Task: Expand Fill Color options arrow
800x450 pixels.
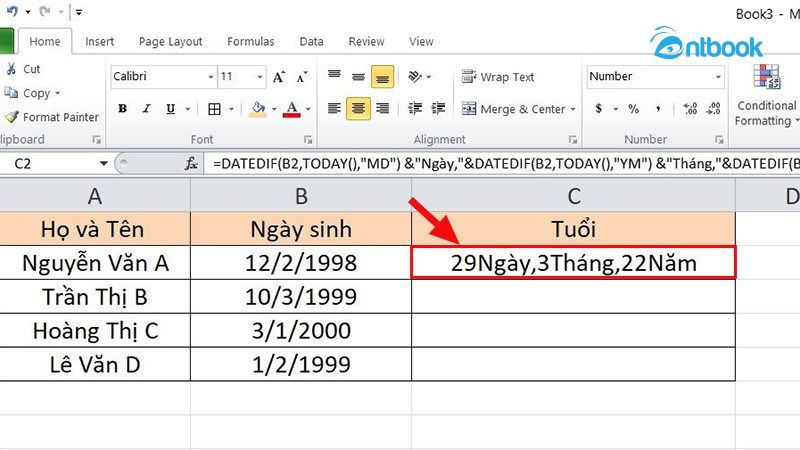Action: click(x=274, y=109)
